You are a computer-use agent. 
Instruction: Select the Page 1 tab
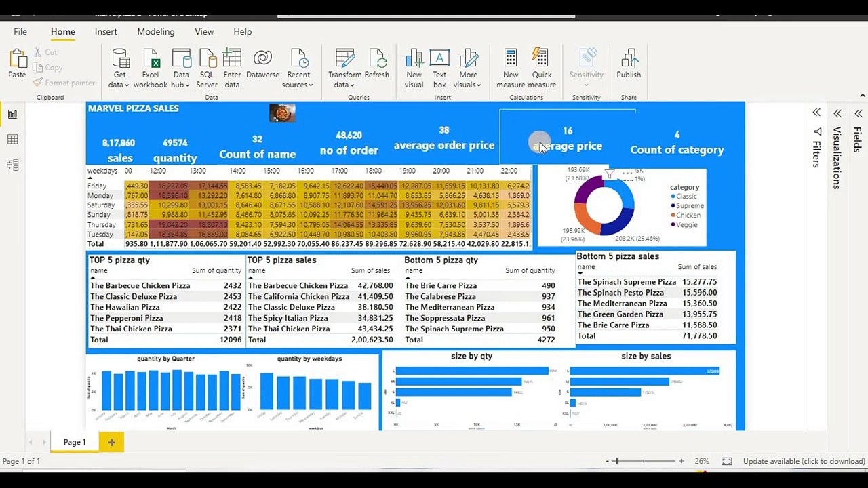coord(75,442)
